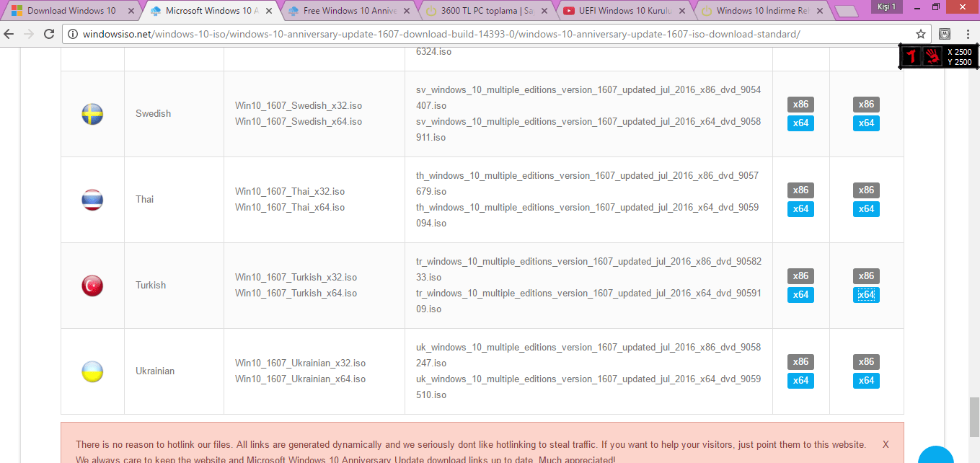Click Win10_1607_Thai_x64.iso file name
980x463 pixels.
(290, 208)
